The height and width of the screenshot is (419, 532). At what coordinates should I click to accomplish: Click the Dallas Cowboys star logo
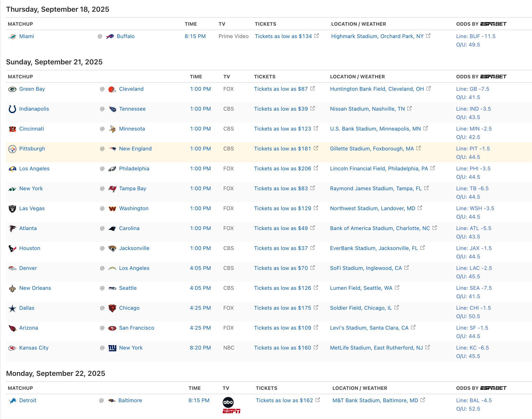(12, 308)
